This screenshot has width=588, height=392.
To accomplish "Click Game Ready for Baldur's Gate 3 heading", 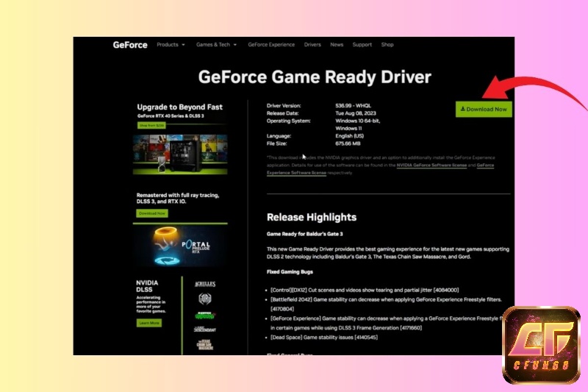I will (x=304, y=234).
